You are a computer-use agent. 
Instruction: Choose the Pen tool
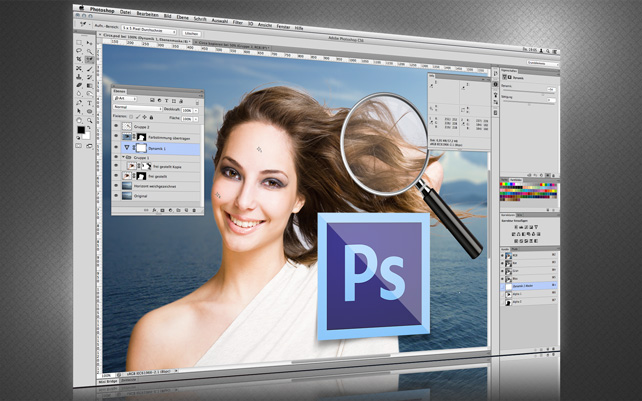(x=79, y=102)
